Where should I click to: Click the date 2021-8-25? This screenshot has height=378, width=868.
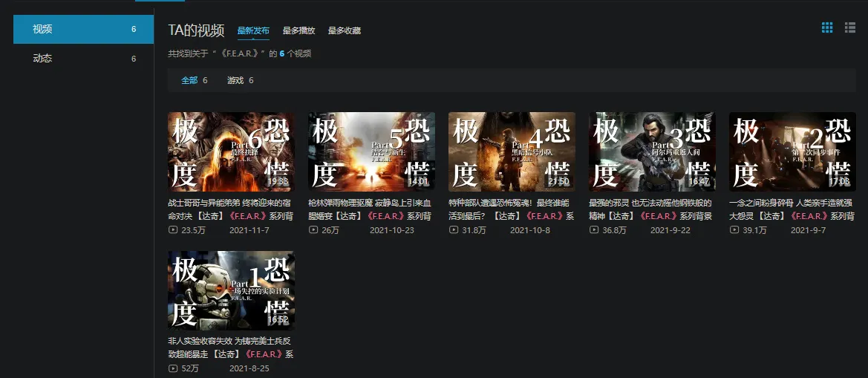249,368
